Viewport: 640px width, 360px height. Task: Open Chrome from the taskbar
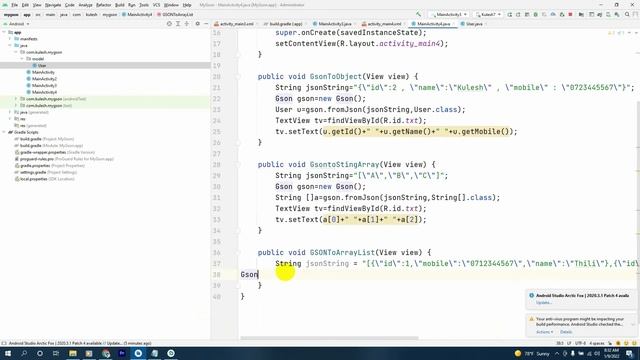[x=106, y=353]
